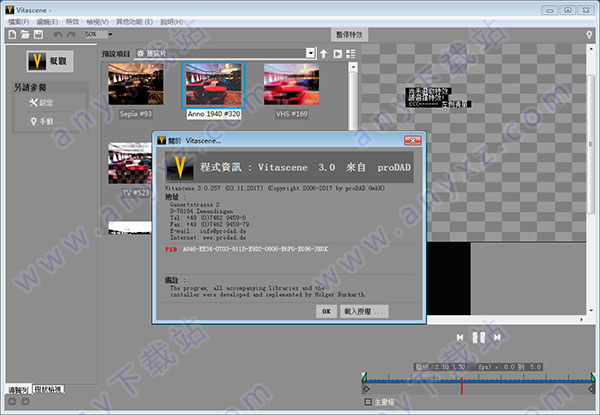Click the green start marker on timeline
Screen dimensions: 600x415
click(x=364, y=378)
